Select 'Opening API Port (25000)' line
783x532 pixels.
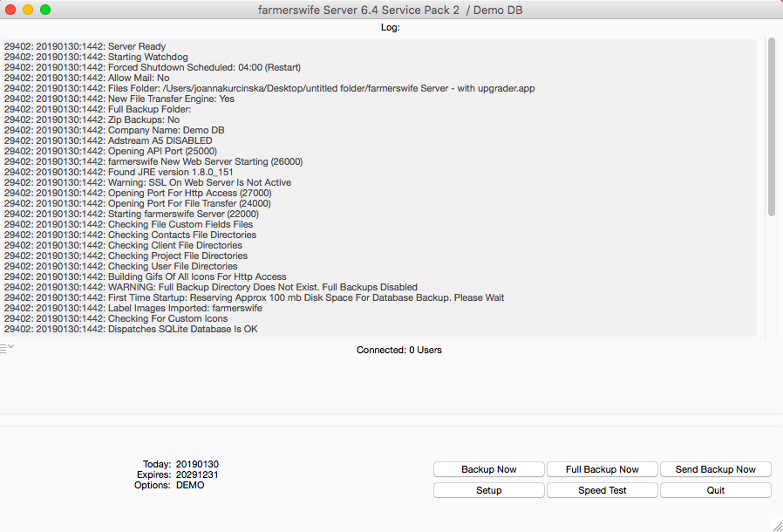pos(111,152)
